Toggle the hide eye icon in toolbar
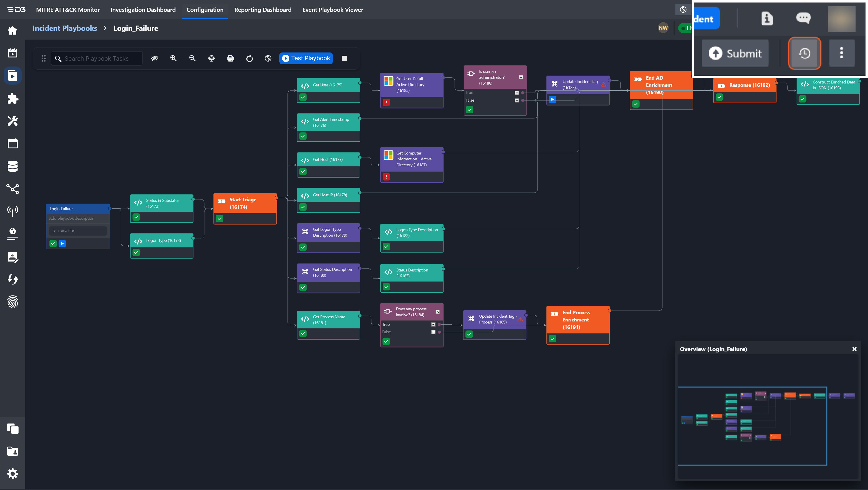 [x=155, y=58]
